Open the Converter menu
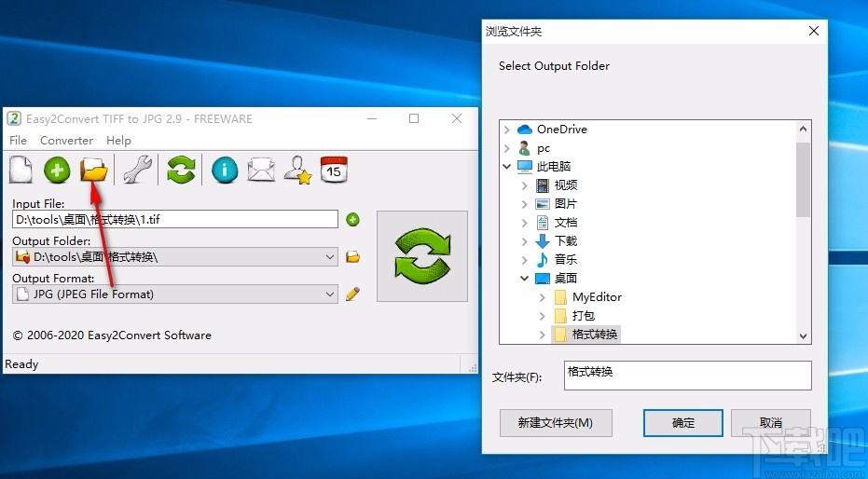868x479 pixels. [66, 141]
